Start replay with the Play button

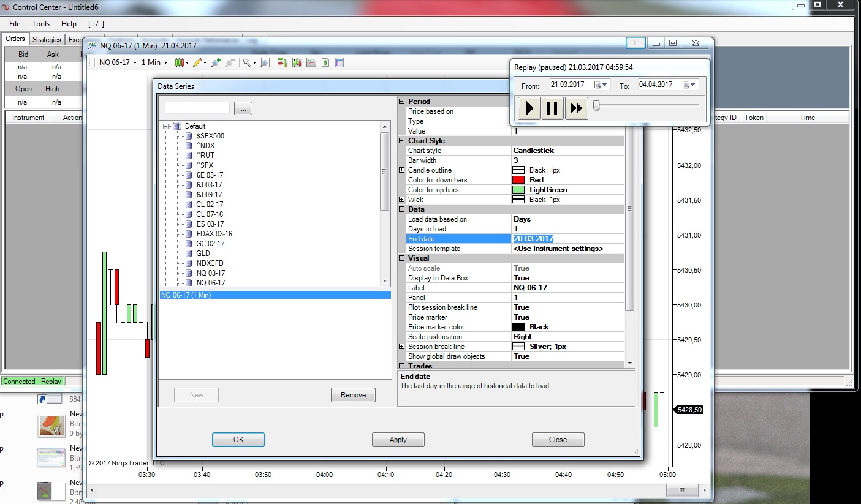coord(529,108)
